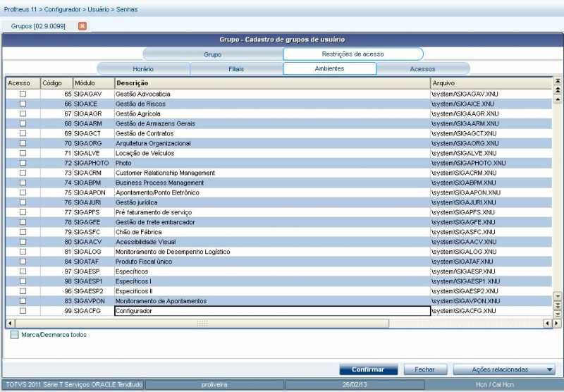This screenshot has width=564, height=392.
Task: Enable SIGAVPON Monitoramento de Apontamentos access
Action: [x=23, y=301]
